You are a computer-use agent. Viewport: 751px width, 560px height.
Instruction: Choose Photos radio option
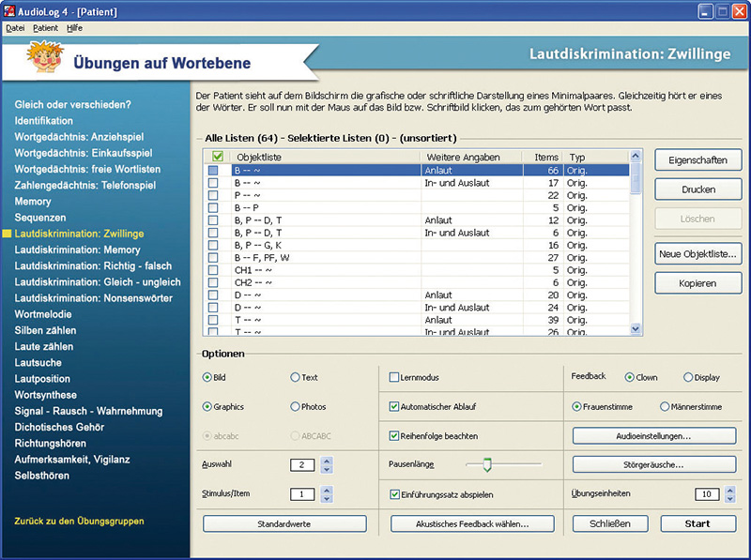coord(296,407)
